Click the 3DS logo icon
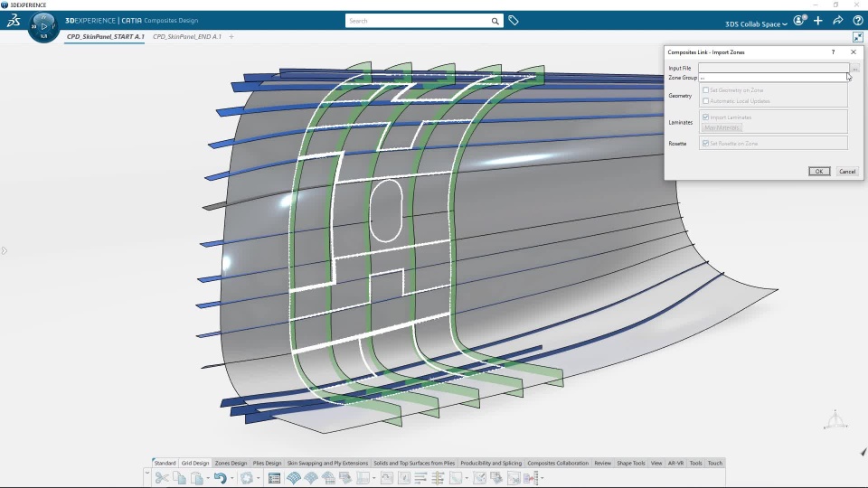The image size is (868, 488). point(14,21)
